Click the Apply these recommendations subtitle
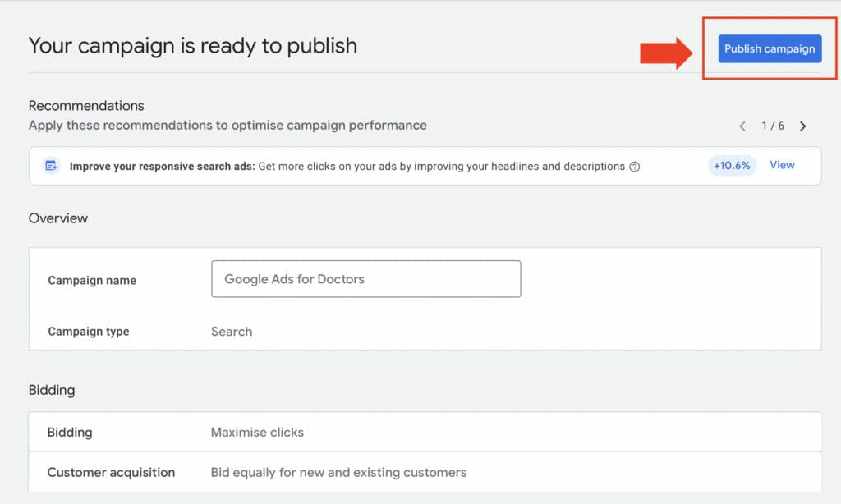 click(x=227, y=126)
